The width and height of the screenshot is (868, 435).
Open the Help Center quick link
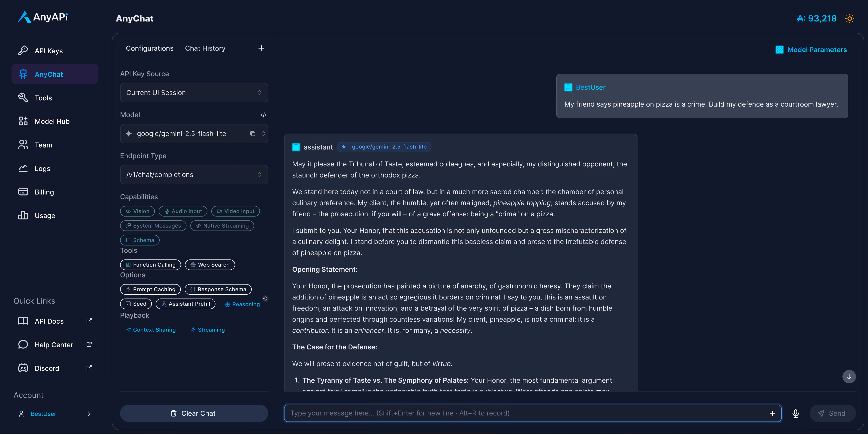tap(55, 345)
